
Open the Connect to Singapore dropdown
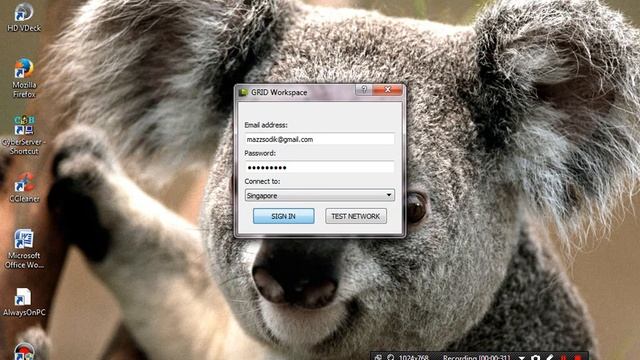pyautogui.click(x=320, y=196)
